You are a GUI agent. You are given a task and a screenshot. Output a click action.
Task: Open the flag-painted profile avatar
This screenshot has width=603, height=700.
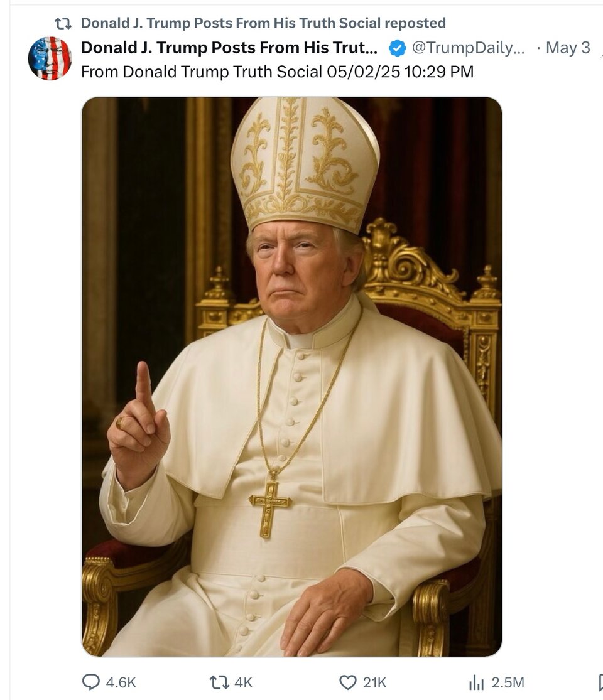(50, 58)
